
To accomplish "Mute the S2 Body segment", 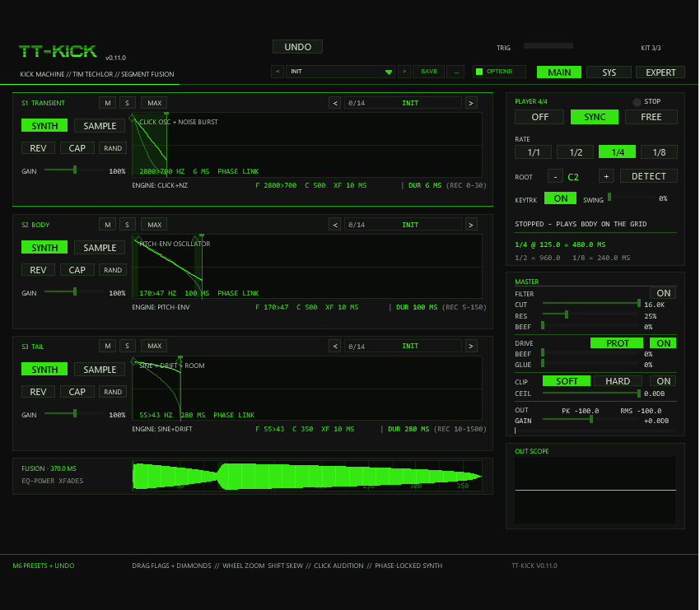I will 108,225.
